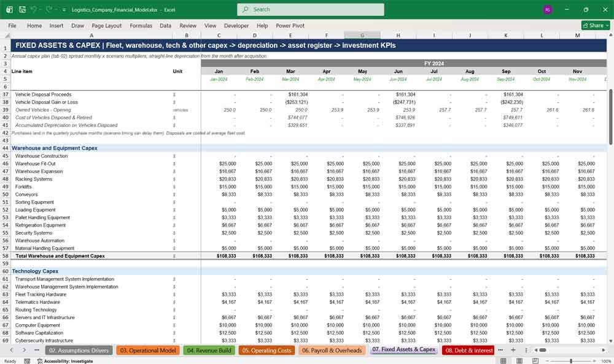
Task: Open the Insert ribbon tab
Action: pyautogui.click(x=56, y=25)
